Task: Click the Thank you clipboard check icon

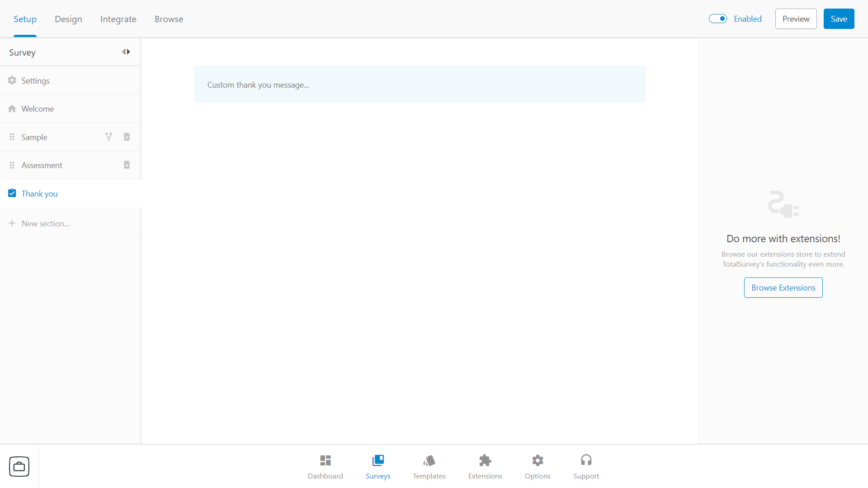Action: coord(12,193)
